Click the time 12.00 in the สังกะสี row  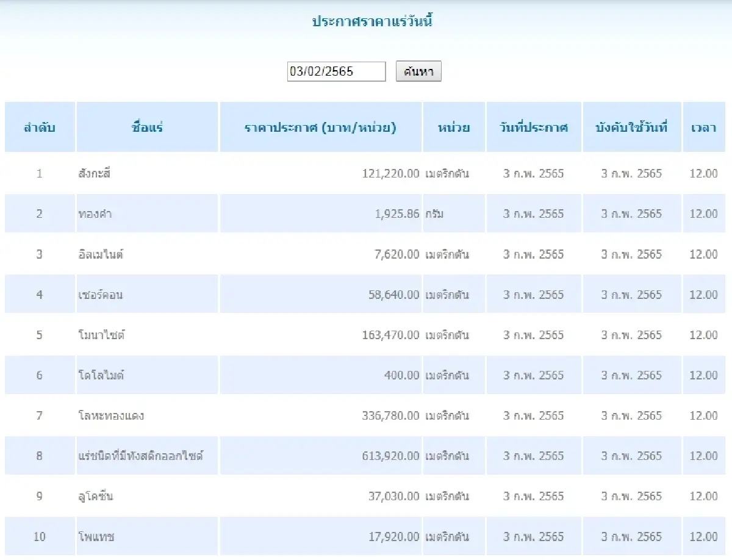coord(703,173)
